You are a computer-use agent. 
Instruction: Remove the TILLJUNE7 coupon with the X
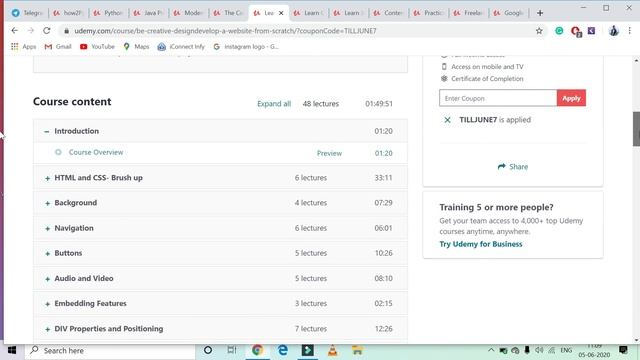point(447,120)
